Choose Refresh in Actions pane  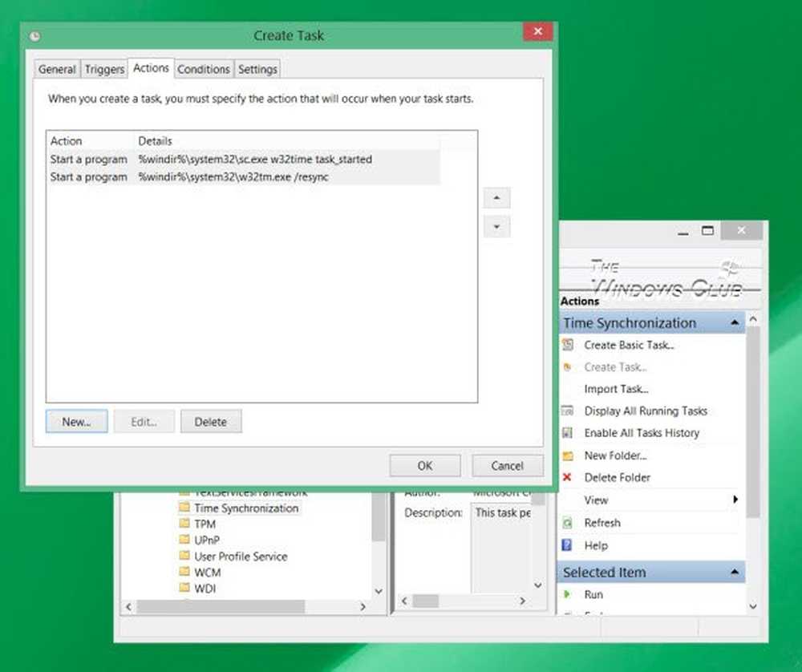point(602,523)
